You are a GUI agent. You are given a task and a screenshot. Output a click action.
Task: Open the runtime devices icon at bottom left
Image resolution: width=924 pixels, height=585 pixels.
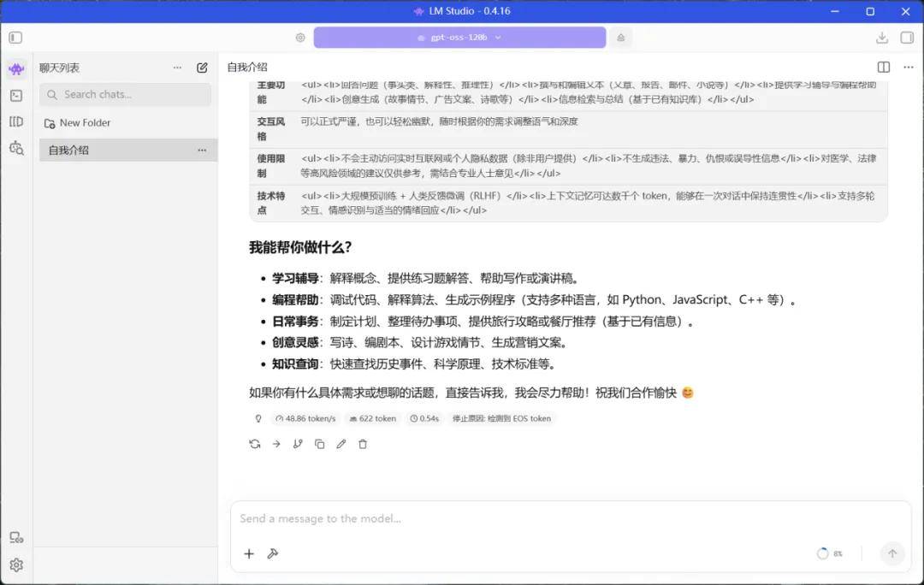click(16, 537)
